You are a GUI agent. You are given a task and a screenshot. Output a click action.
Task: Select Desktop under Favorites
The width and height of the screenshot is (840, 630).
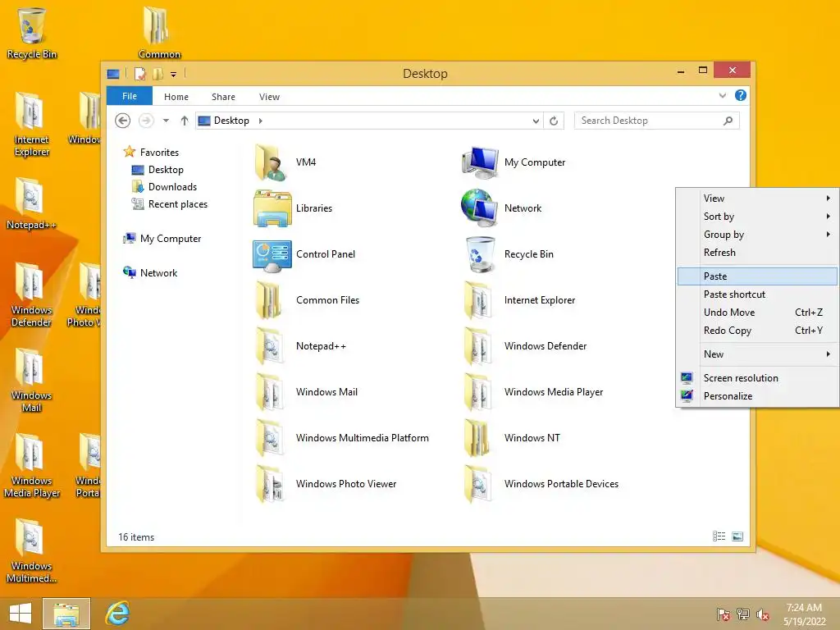[x=158, y=170]
